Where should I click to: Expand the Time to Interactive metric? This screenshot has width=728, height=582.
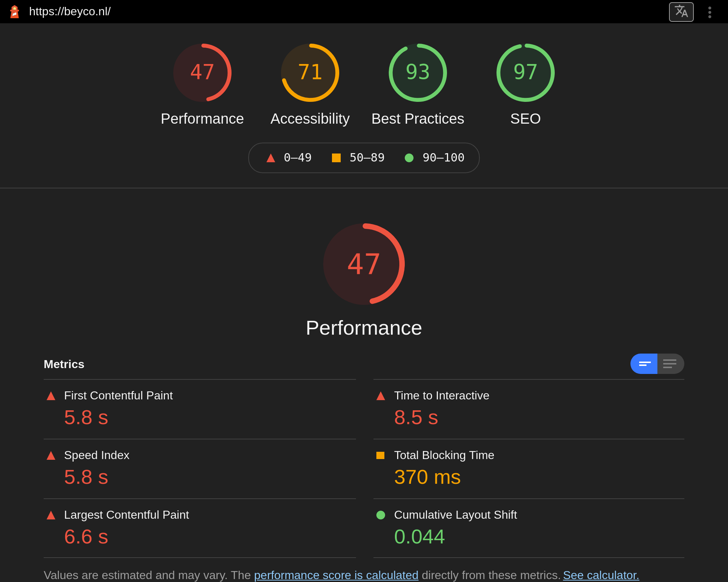[441, 395]
